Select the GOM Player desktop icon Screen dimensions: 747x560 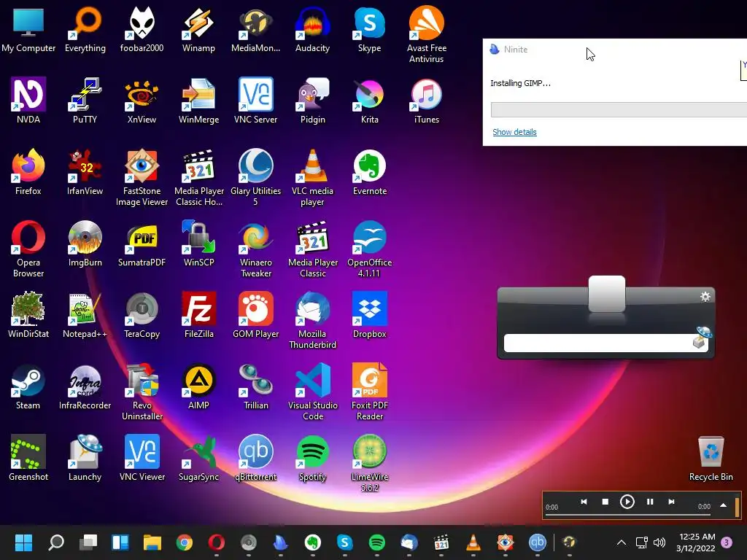255,315
